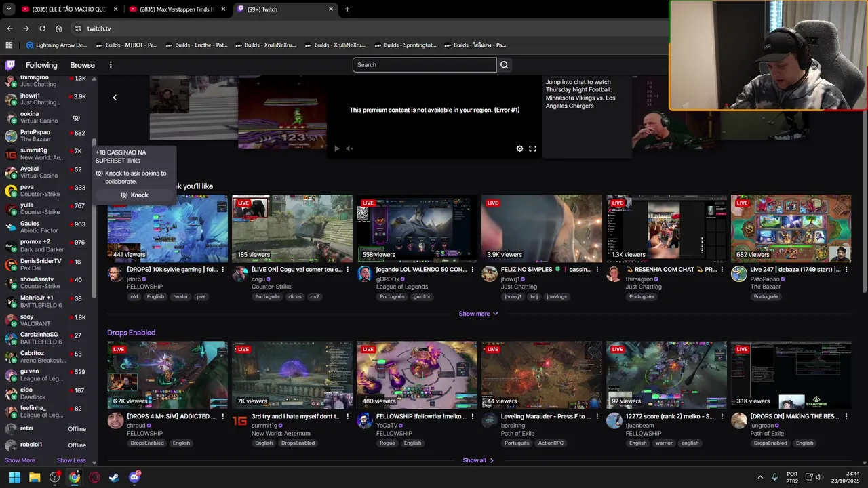Open options for cogu stream card
Screen dimensions: 868x488
click(348, 270)
